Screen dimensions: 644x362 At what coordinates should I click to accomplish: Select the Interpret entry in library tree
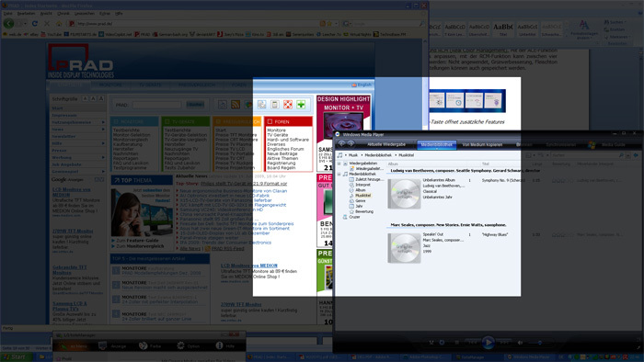(362, 185)
